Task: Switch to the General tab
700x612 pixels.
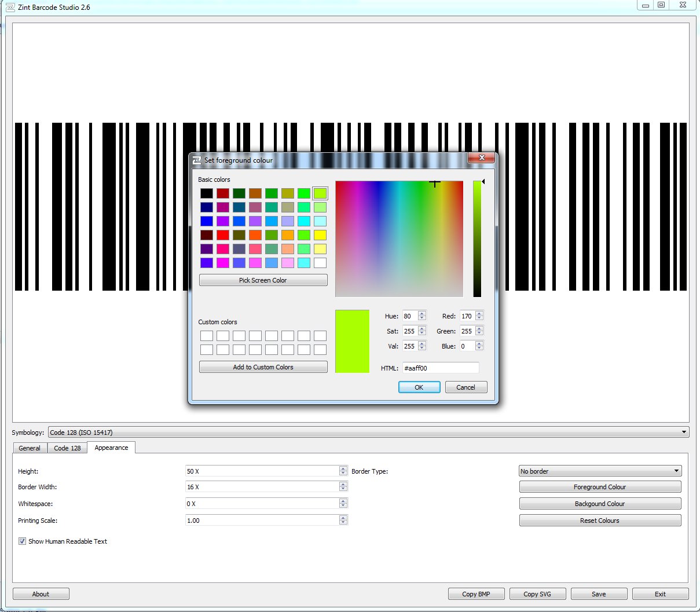Action: pos(30,447)
